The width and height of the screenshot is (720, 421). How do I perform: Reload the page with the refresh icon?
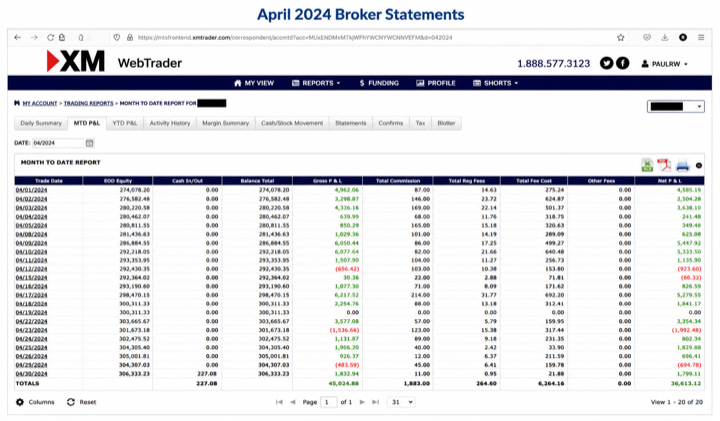click(x=51, y=38)
